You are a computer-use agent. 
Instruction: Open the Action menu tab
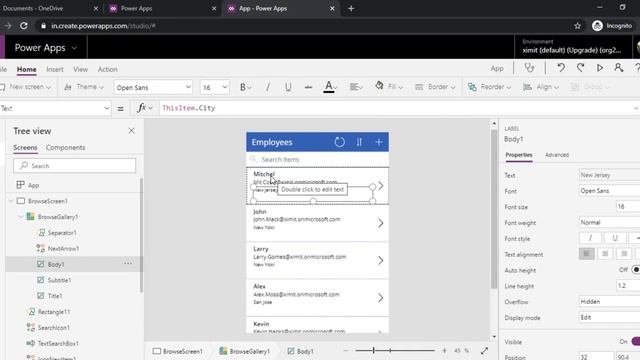coord(108,69)
